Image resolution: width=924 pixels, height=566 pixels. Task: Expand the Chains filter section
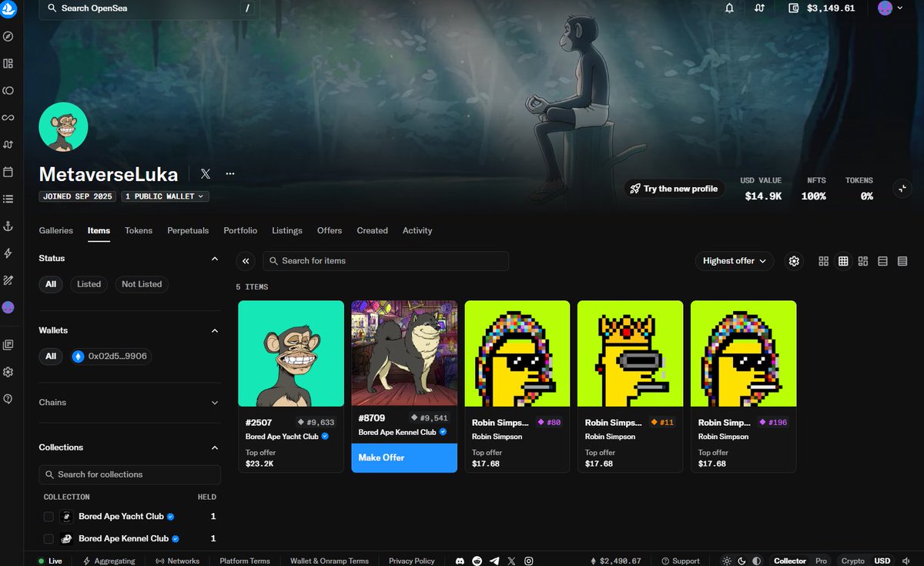click(x=215, y=402)
